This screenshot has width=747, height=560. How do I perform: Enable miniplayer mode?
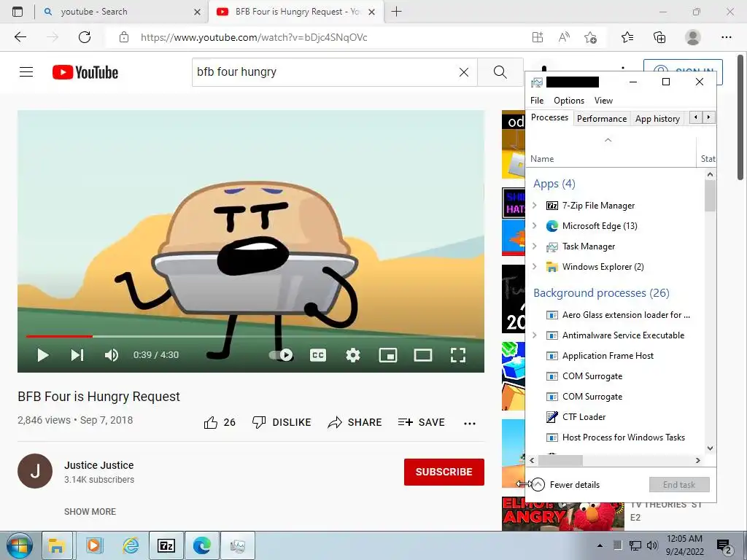coord(388,355)
